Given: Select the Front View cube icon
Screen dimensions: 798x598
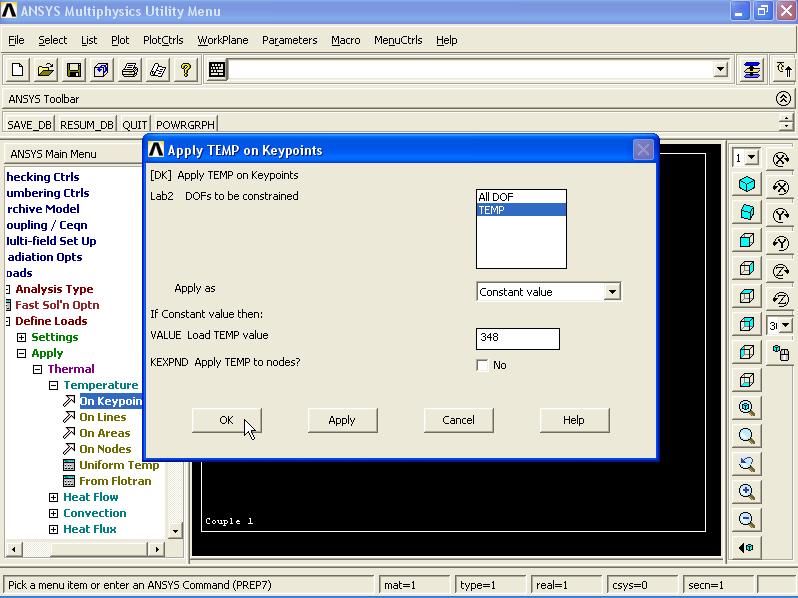Looking at the screenshot, I should point(747,240).
